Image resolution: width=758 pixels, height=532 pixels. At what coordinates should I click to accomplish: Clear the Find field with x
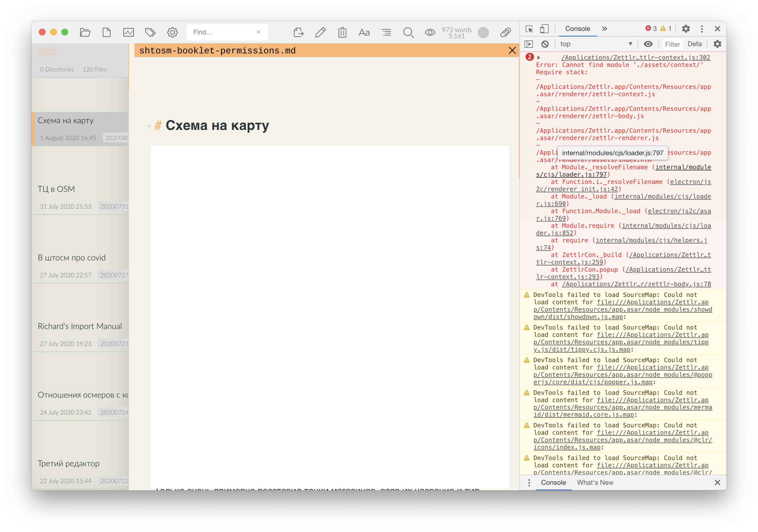coord(259,32)
